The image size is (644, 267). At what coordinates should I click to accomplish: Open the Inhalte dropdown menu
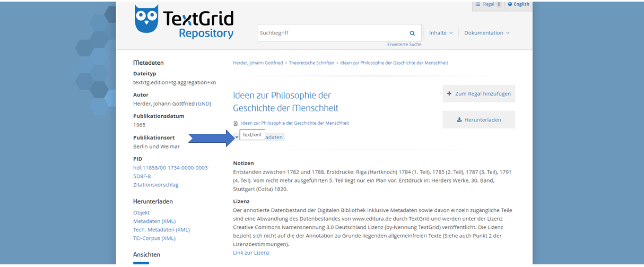(x=441, y=33)
